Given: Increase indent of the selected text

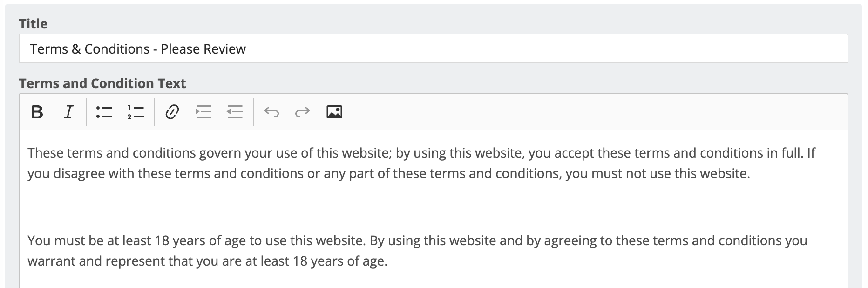Looking at the screenshot, I should coord(203,112).
